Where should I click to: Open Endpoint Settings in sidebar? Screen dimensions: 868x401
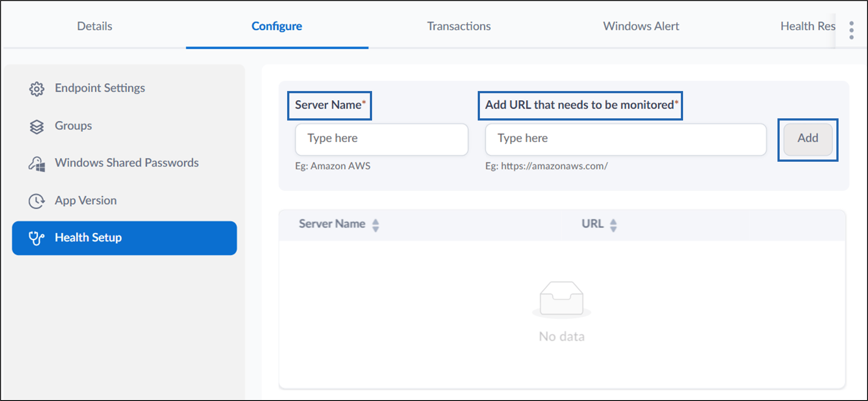click(x=100, y=88)
